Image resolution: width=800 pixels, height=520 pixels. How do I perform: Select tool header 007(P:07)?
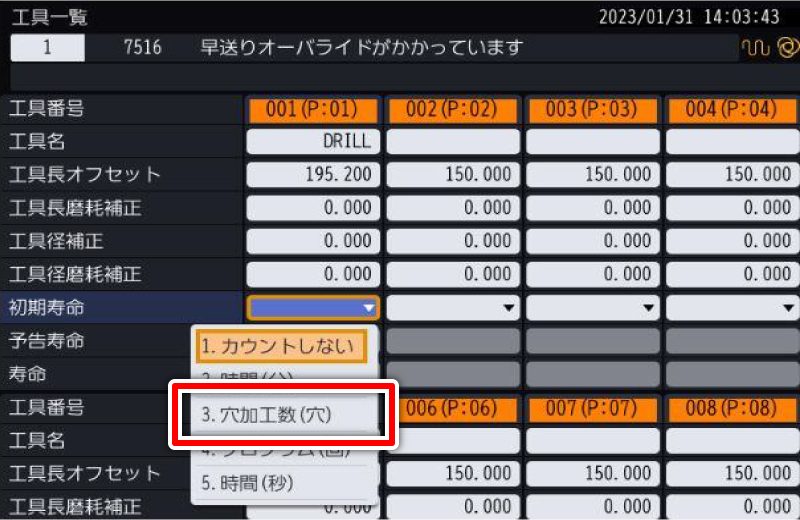coord(593,408)
